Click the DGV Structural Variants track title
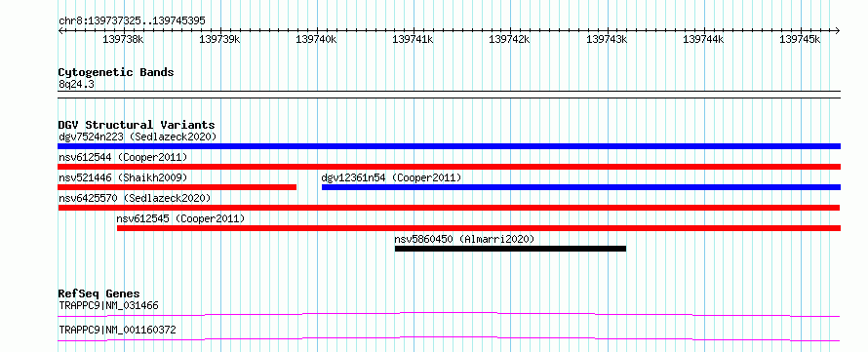868x352 pixels. [137, 125]
